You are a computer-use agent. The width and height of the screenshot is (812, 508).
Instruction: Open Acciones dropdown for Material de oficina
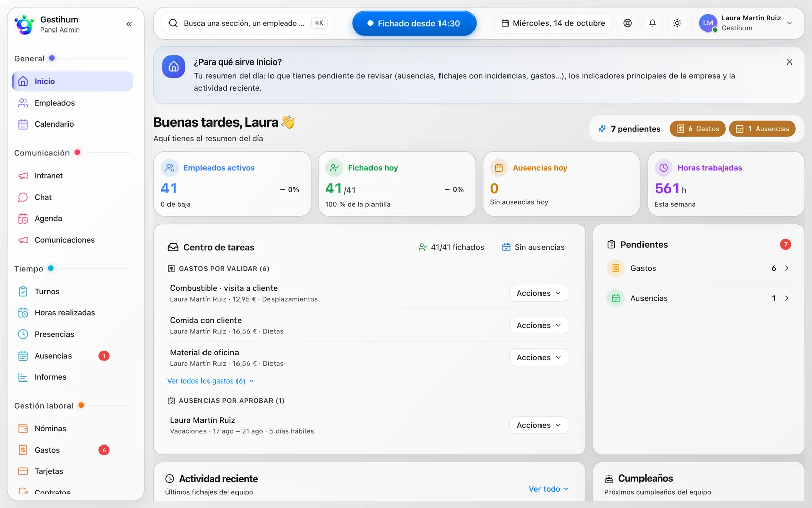click(x=539, y=358)
